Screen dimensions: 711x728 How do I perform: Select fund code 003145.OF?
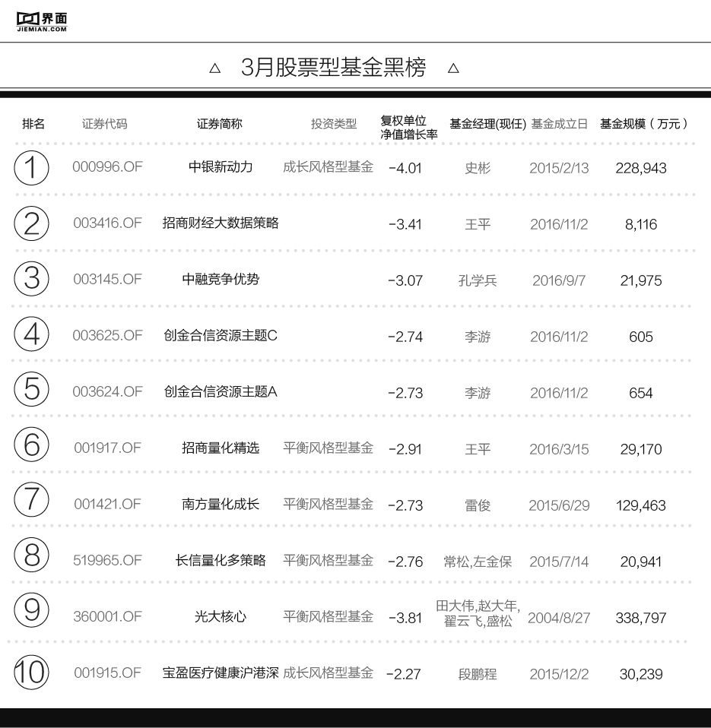[107, 279]
